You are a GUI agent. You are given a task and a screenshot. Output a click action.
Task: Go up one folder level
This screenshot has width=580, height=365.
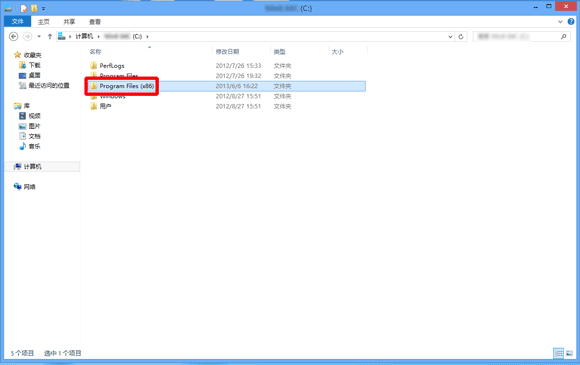(50, 36)
